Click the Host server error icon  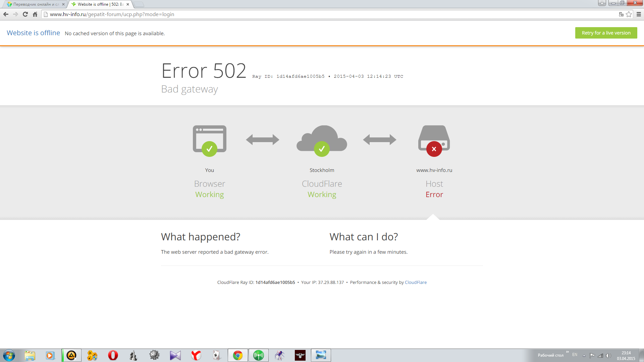(x=434, y=140)
